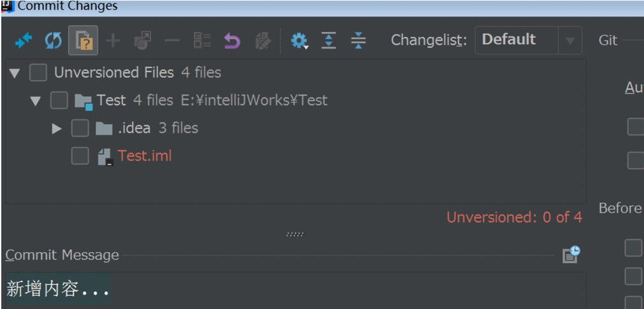
Task: Click the Edit source pencil icon
Action: (263, 40)
